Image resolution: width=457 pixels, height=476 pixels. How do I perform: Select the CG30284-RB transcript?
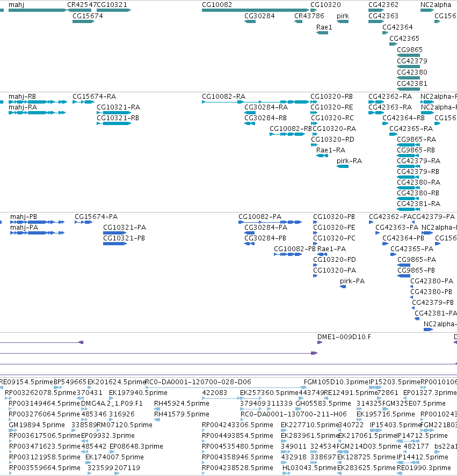point(250,123)
